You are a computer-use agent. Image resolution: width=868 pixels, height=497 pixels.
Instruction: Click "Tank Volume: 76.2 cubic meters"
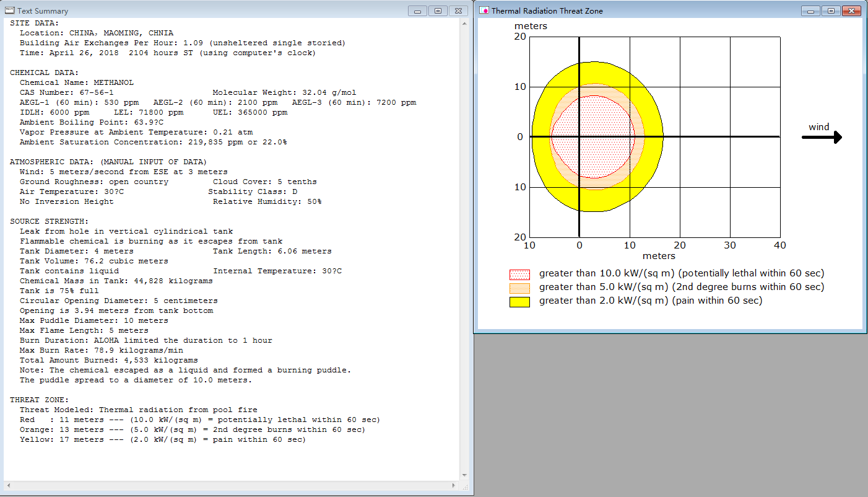[x=94, y=261]
